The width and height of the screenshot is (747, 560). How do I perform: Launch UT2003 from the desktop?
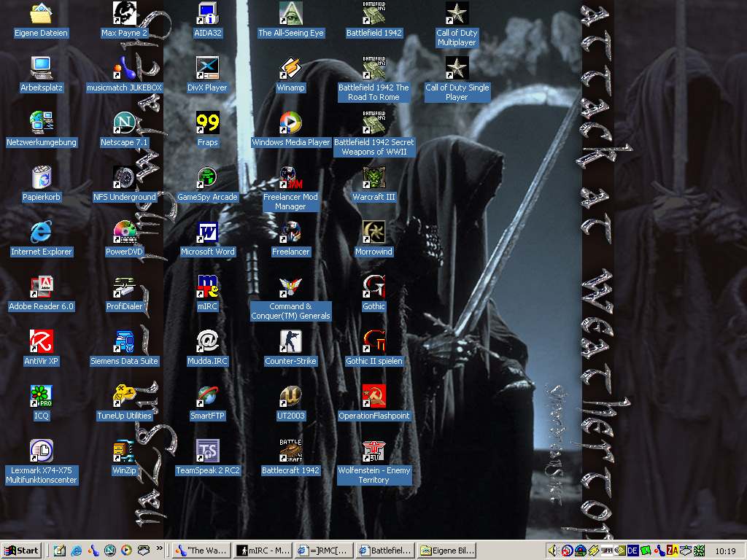point(290,397)
